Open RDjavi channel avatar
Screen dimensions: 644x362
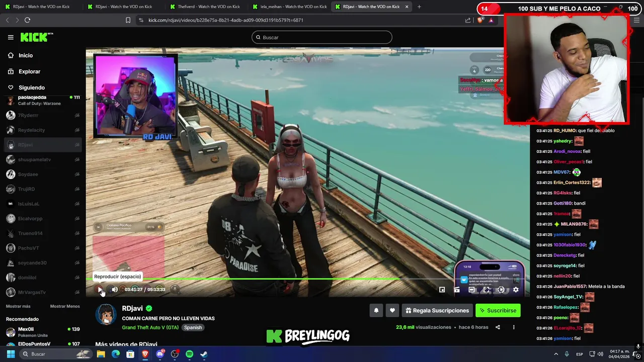click(x=106, y=315)
